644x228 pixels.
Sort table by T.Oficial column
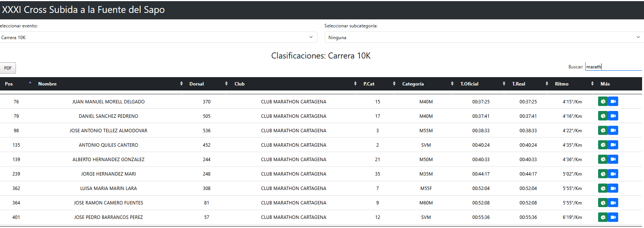click(x=482, y=84)
